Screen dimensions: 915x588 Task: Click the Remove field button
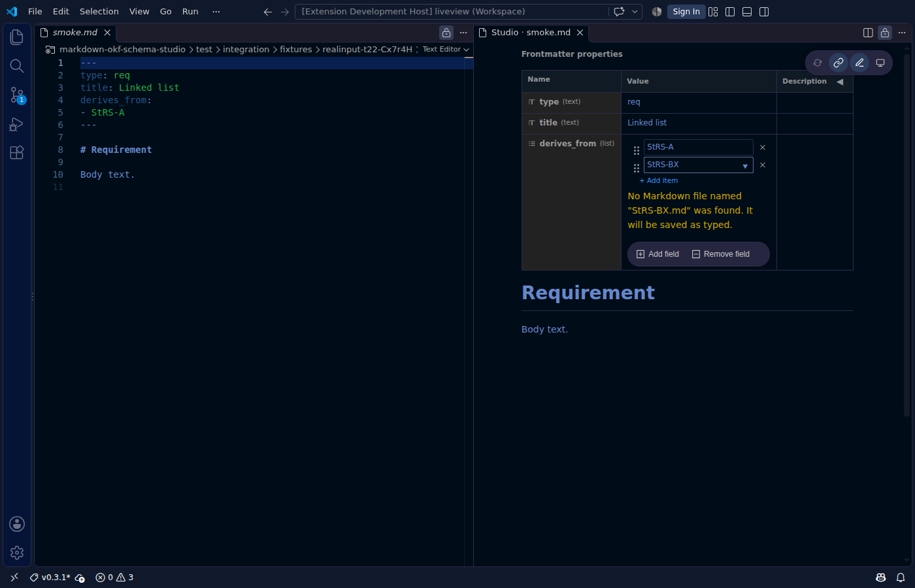(x=721, y=254)
